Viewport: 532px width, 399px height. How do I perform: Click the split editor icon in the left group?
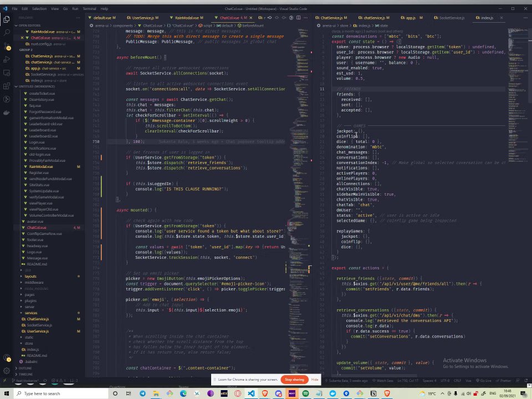tap(298, 18)
